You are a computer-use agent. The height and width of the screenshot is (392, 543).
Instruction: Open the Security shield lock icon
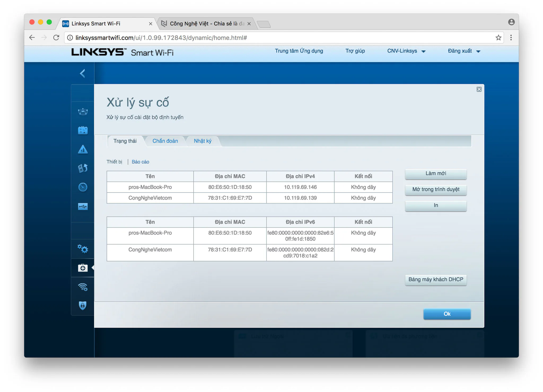click(x=83, y=305)
